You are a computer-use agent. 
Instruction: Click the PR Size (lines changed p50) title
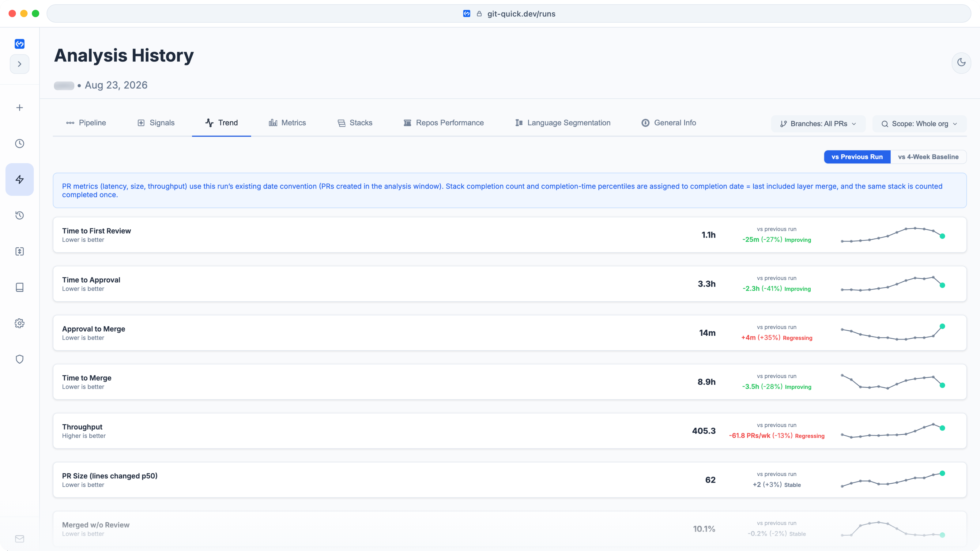tap(110, 476)
